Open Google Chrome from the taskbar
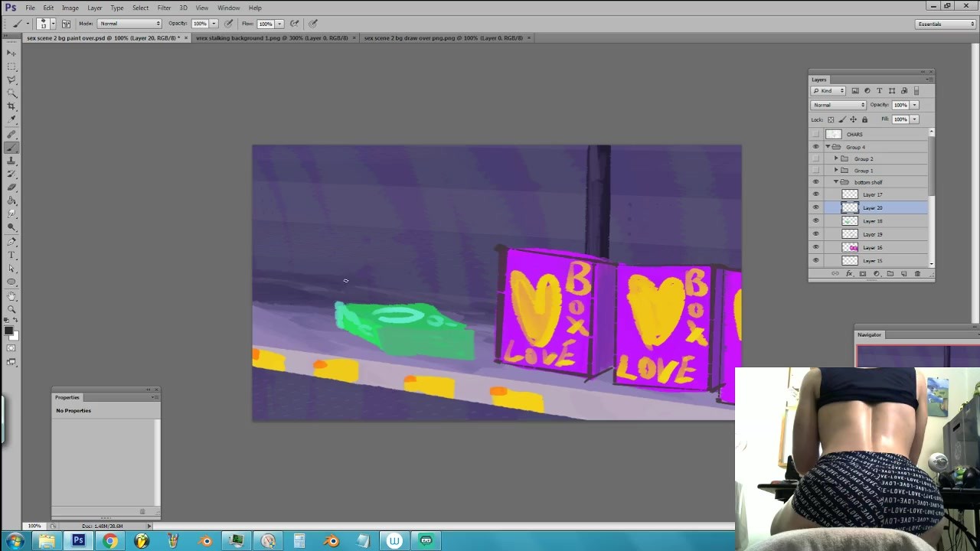 pyautogui.click(x=110, y=541)
